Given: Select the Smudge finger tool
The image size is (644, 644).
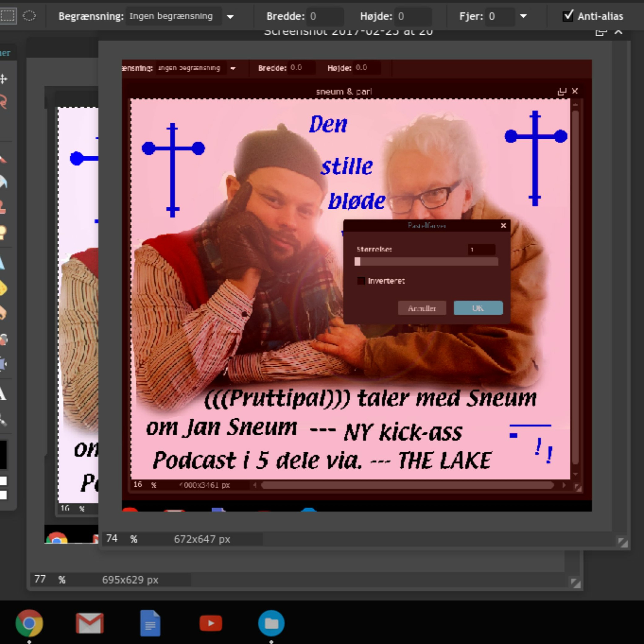Looking at the screenshot, I should (x=3, y=313).
